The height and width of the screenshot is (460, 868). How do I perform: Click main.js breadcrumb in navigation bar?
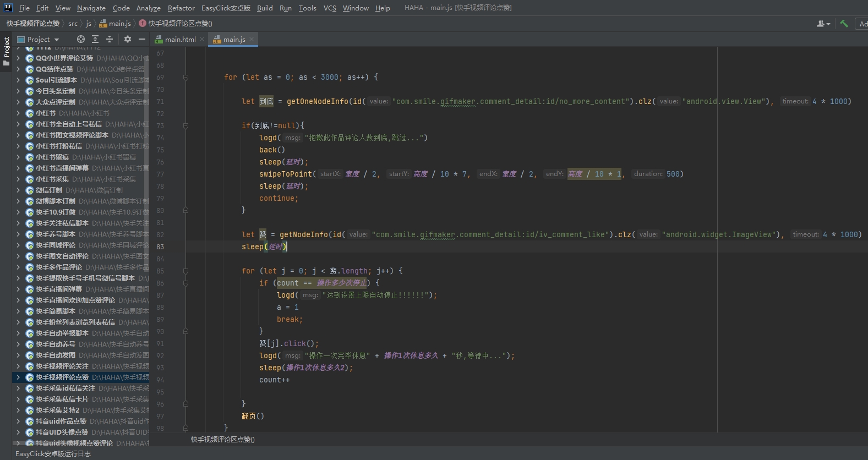(x=115, y=24)
